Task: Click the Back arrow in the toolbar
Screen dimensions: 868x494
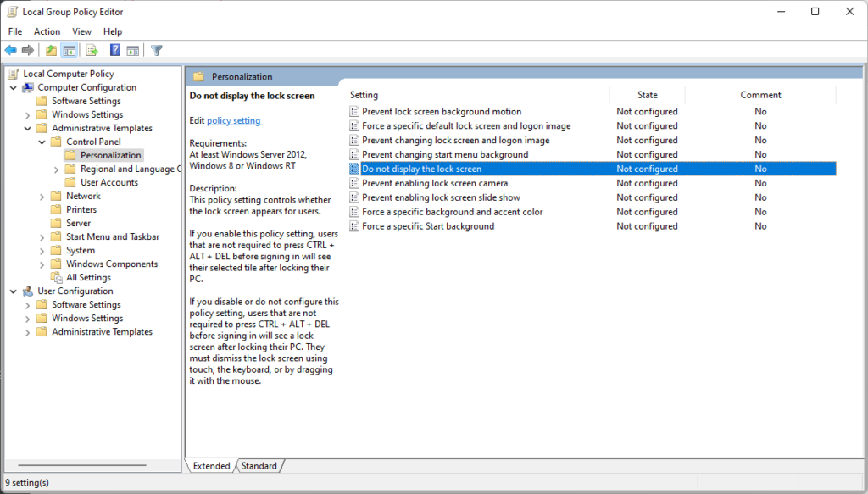Action: tap(11, 51)
